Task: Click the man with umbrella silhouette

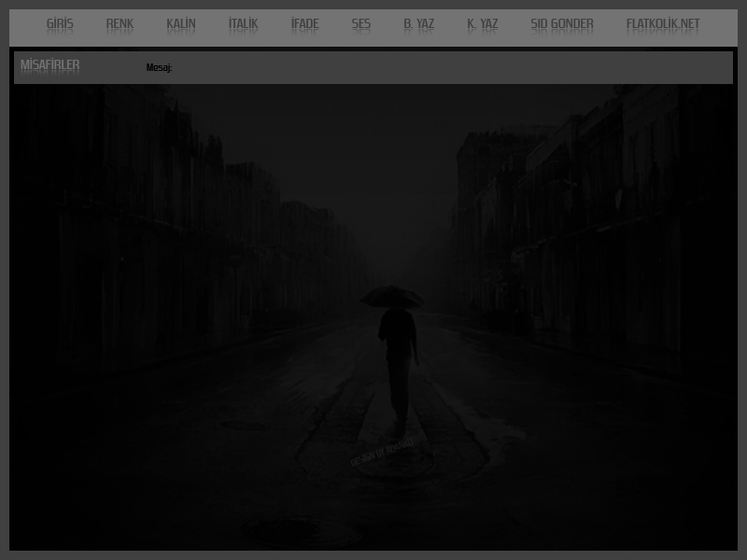Action: pos(397,355)
